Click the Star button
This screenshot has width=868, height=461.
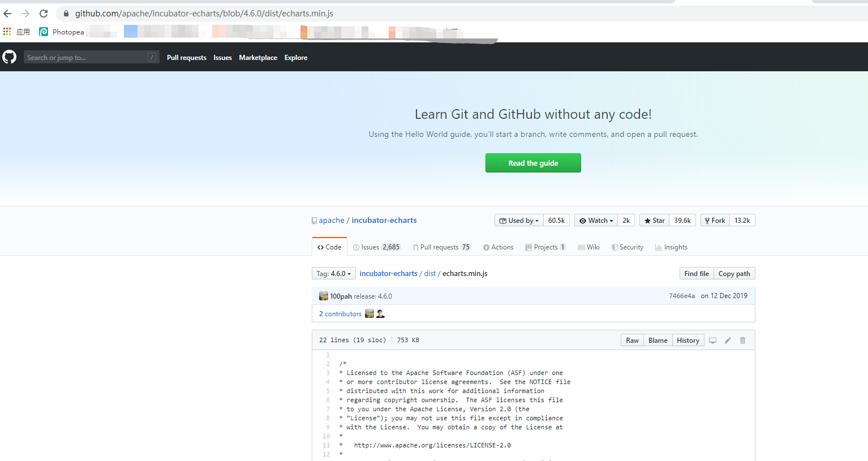[654, 221]
